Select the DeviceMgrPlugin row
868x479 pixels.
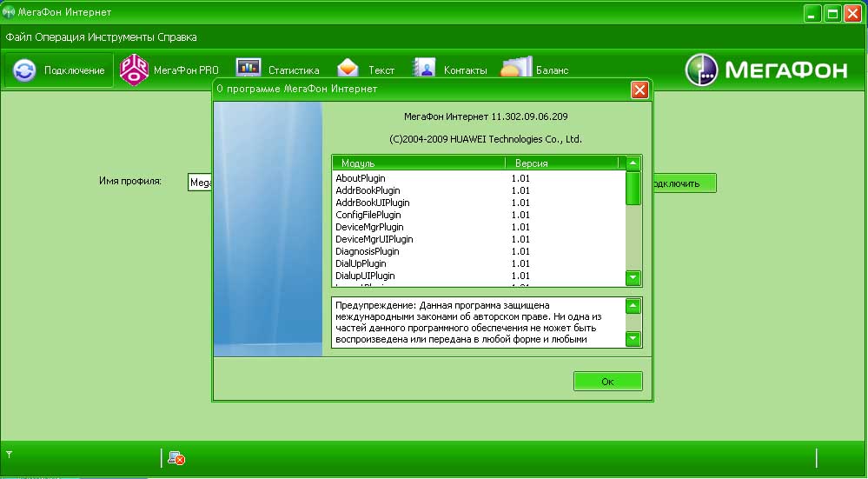(478, 227)
